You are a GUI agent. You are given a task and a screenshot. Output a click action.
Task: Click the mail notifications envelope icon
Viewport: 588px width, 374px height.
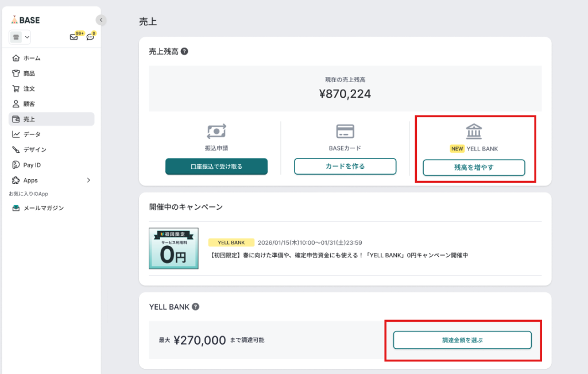pyautogui.click(x=73, y=37)
